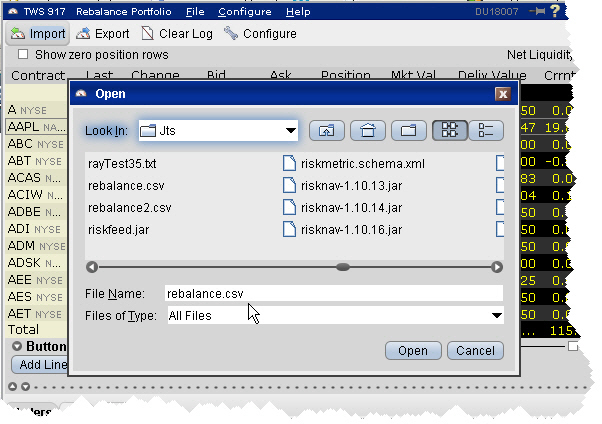Open the Files of Type dropdown
The height and width of the screenshot is (424, 602).
point(496,316)
